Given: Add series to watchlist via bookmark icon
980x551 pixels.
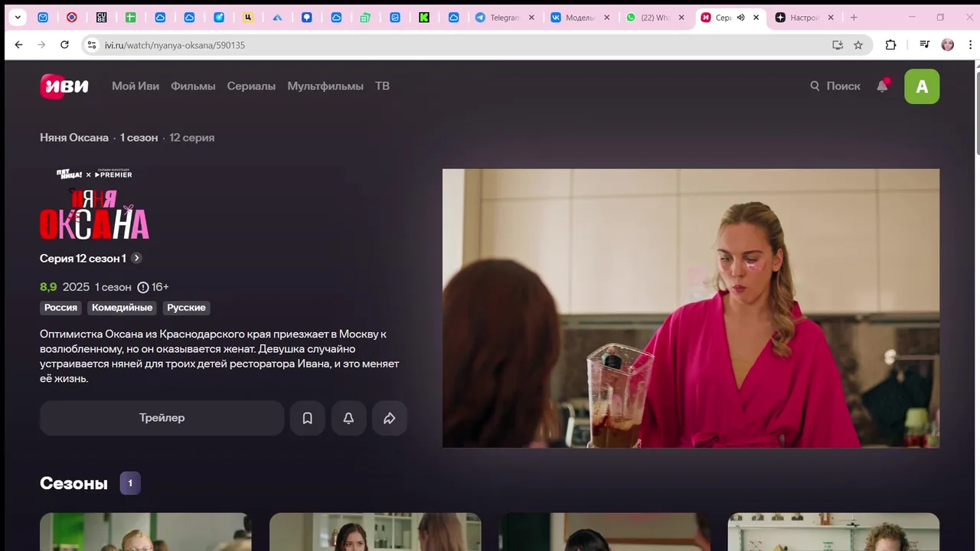Looking at the screenshot, I should (307, 418).
